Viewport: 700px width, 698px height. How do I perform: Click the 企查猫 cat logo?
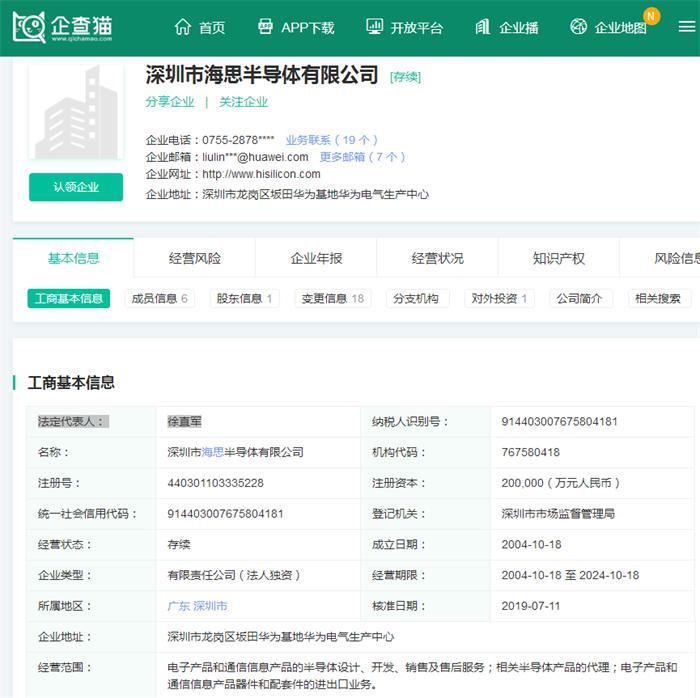30,27
